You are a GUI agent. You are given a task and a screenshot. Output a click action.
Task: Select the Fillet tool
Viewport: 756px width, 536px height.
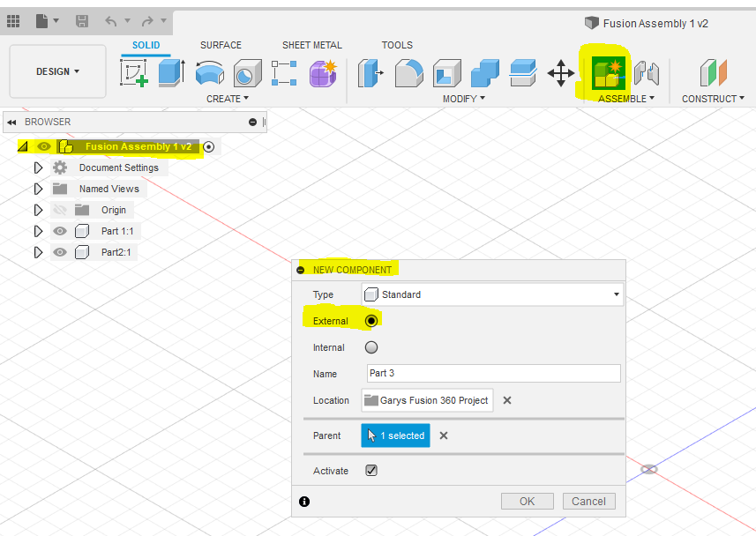408,74
